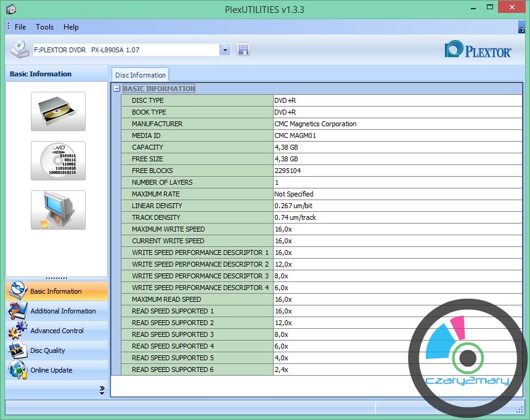Click the sidebar splitter grip dots

pyautogui.click(x=57, y=278)
